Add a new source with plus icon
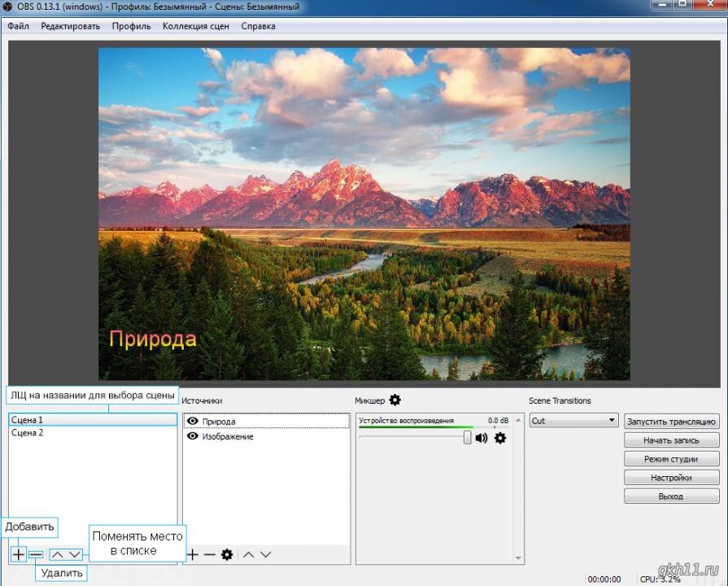 point(192,554)
